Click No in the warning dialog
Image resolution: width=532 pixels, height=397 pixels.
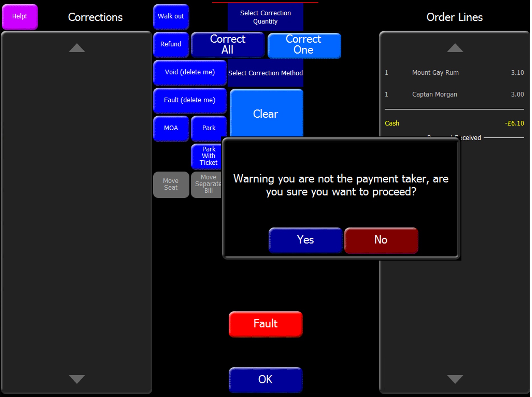pos(381,240)
